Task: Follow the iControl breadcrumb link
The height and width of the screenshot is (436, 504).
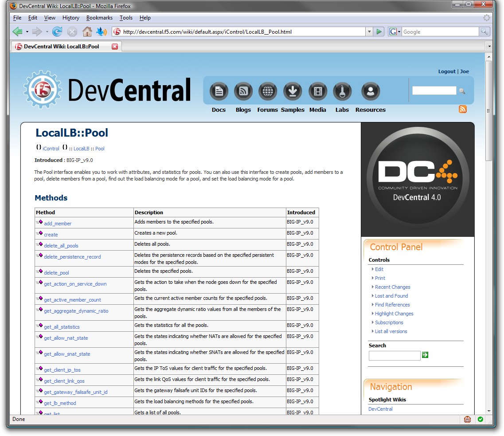Action: (x=51, y=149)
